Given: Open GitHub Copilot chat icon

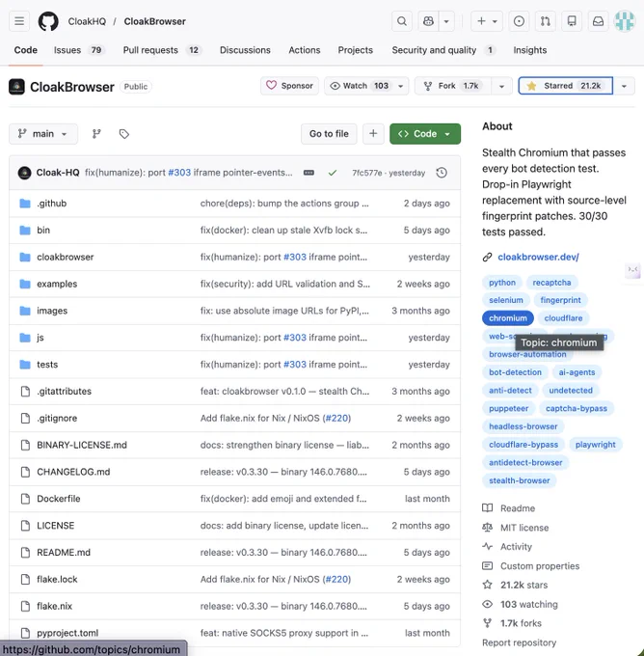Looking at the screenshot, I should (x=428, y=21).
